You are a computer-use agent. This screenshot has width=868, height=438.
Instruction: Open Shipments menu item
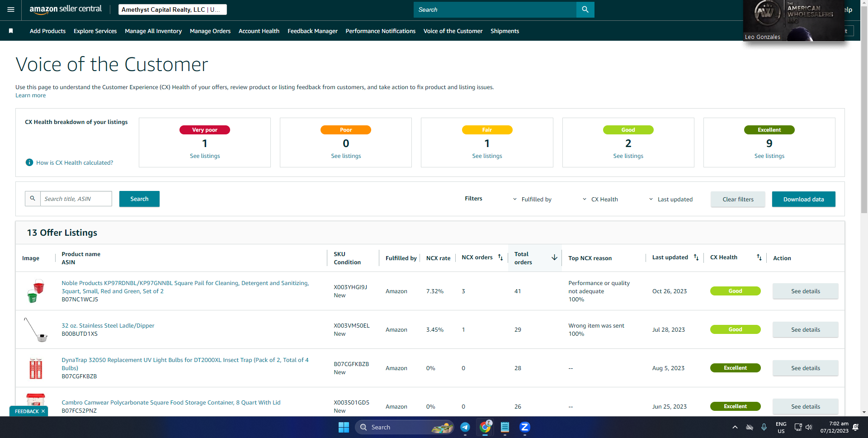[505, 31]
